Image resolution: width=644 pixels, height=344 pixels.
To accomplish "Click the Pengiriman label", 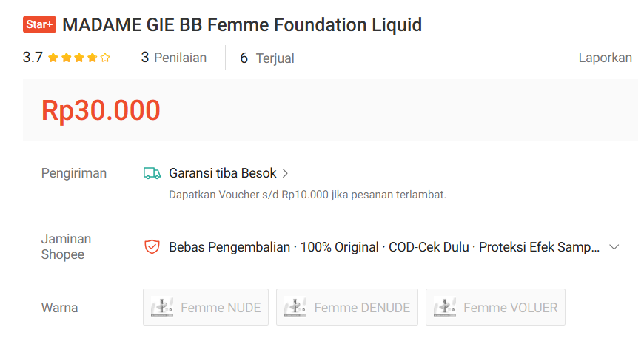I will (74, 173).
